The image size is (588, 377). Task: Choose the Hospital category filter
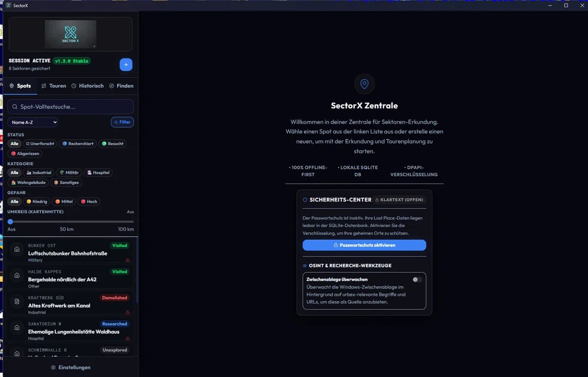coord(98,173)
